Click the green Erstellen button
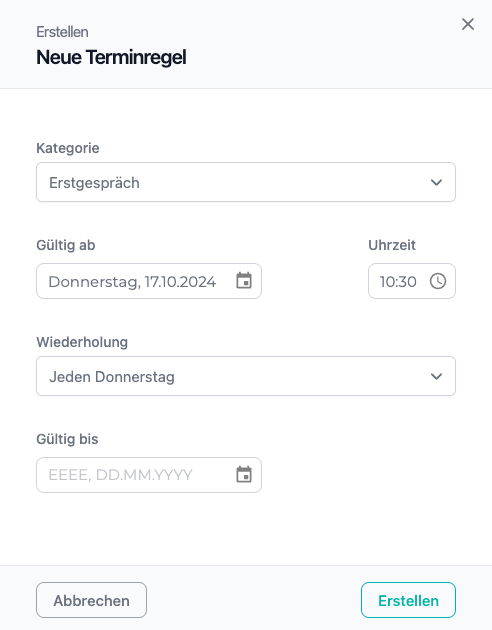Viewport: 492px width, 630px height. click(x=408, y=600)
